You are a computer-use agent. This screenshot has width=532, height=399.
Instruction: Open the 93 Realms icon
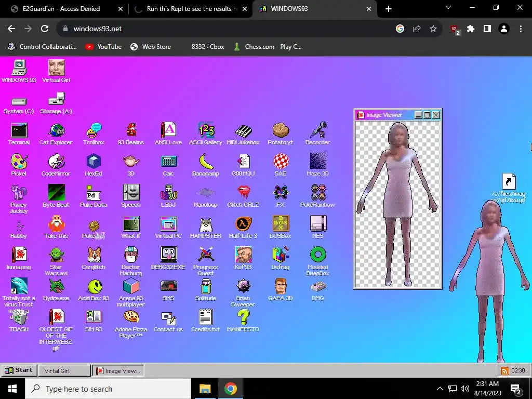click(x=130, y=134)
